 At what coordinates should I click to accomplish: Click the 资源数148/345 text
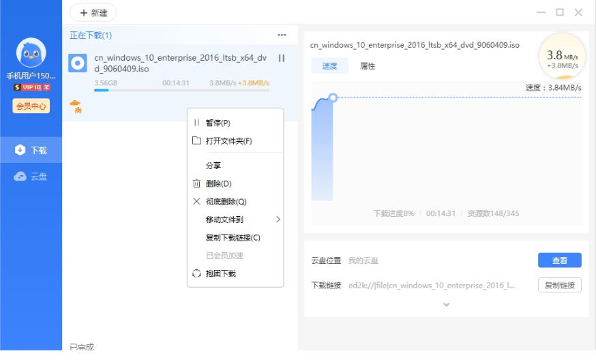[493, 213]
